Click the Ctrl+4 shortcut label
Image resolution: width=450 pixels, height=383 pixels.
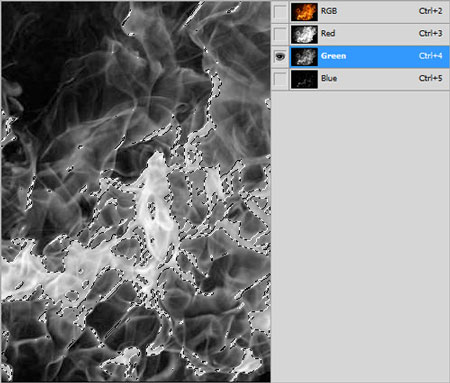click(x=430, y=56)
